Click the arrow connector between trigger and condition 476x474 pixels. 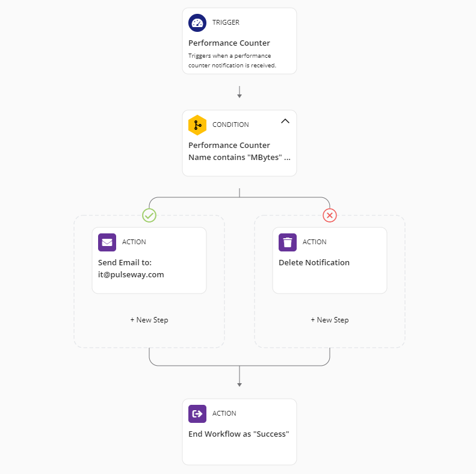[240, 92]
